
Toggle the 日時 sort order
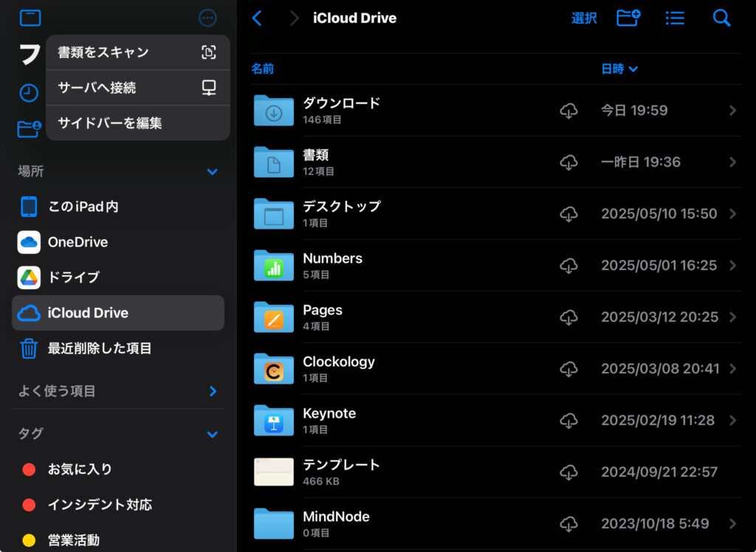(619, 69)
